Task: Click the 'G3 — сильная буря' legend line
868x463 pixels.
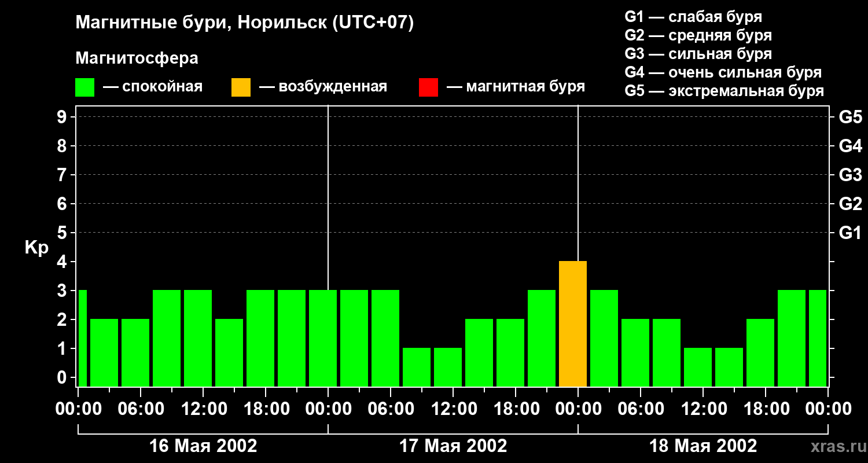Action: [x=698, y=54]
